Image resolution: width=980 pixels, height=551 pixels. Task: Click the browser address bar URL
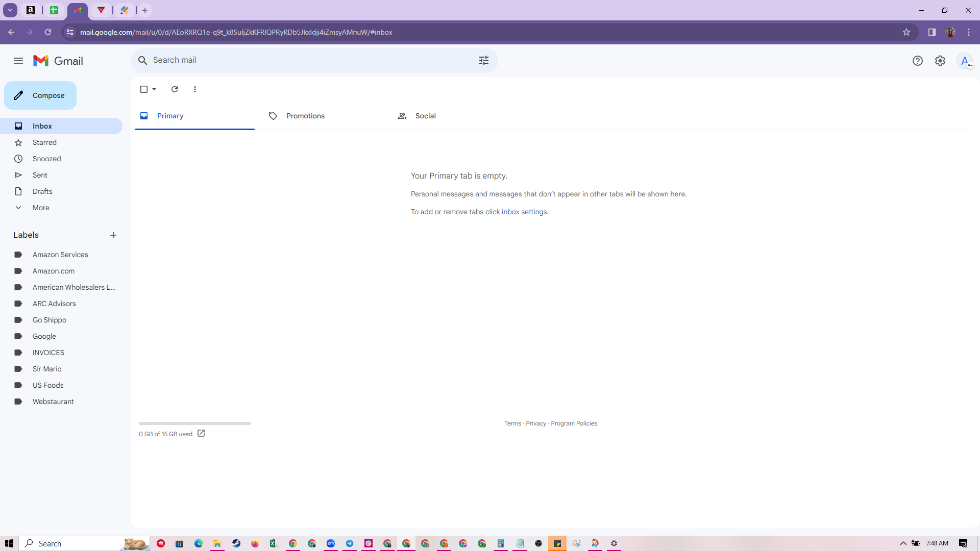click(236, 32)
